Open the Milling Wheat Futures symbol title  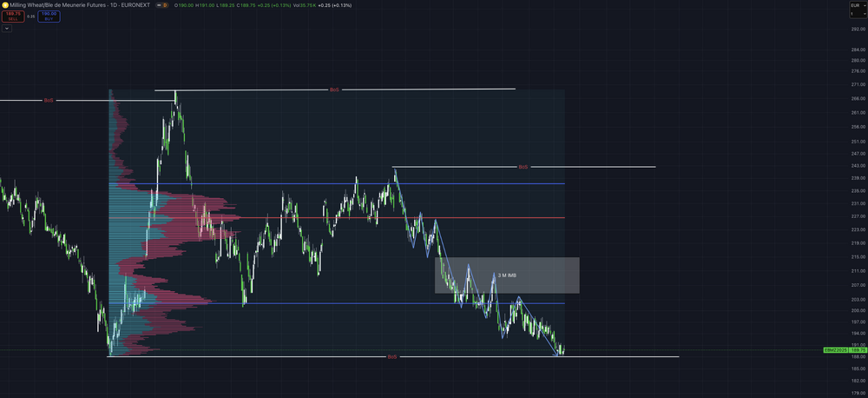(80, 4)
